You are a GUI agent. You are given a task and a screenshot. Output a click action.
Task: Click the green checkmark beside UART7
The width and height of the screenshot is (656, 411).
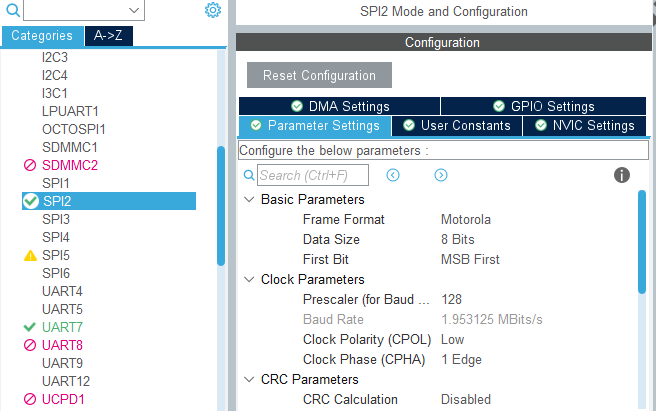[x=30, y=327]
